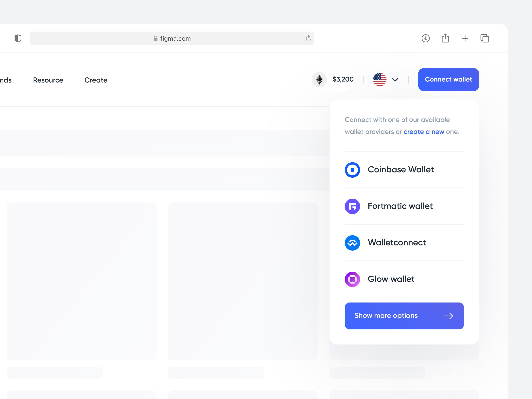
Task: Click the Connect wallet button
Action: 448,79
